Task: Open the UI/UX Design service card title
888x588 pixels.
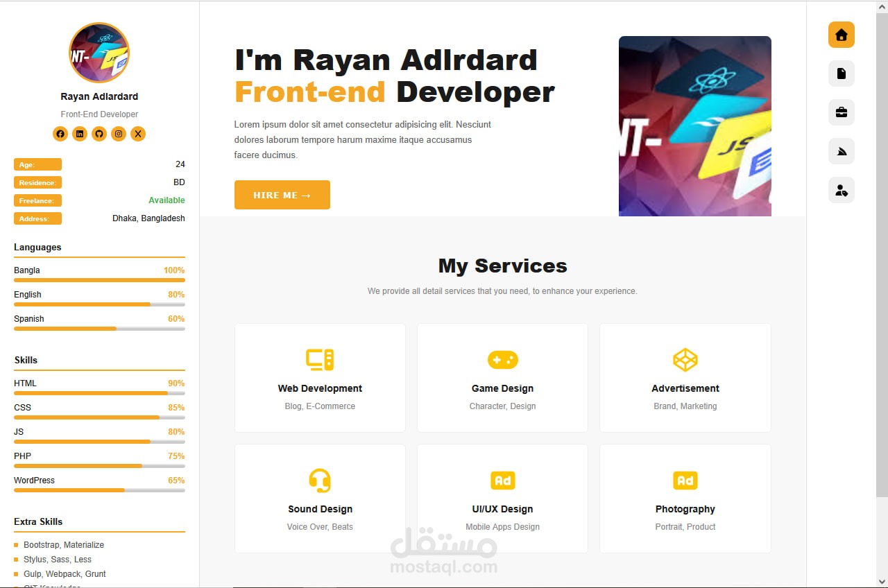Action: coord(503,509)
